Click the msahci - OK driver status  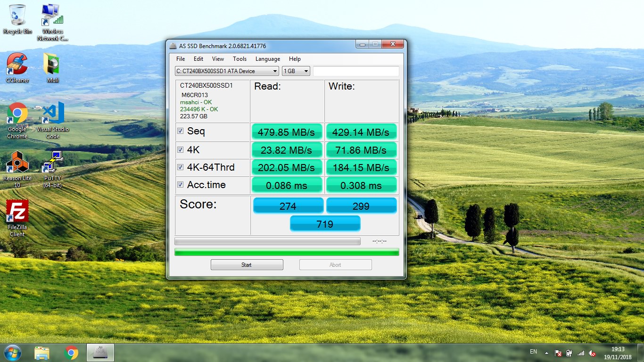click(x=196, y=102)
